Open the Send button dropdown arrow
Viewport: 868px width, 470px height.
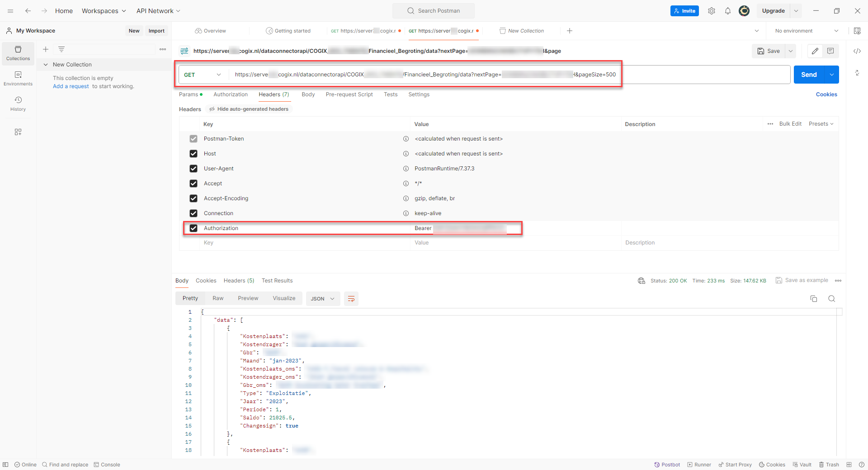click(x=832, y=75)
